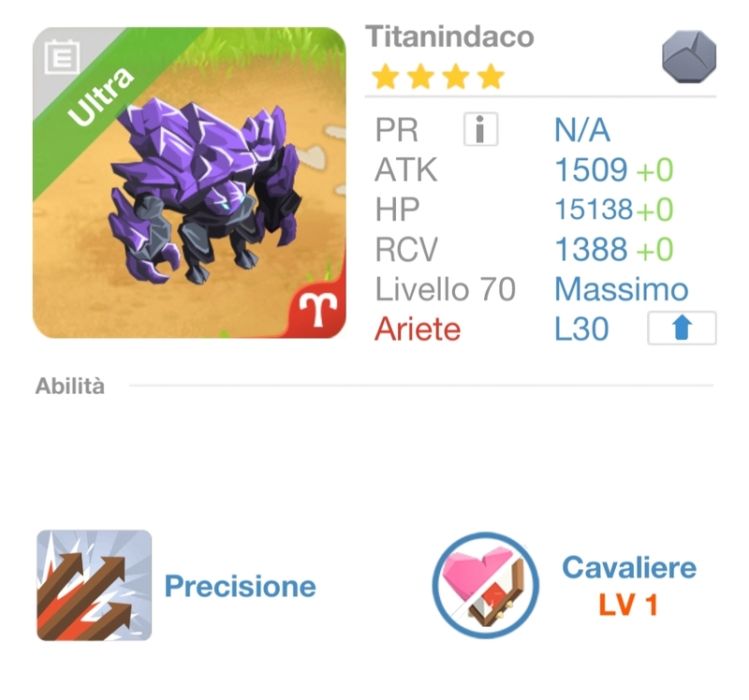Tap the Titanindaco name title

click(449, 36)
